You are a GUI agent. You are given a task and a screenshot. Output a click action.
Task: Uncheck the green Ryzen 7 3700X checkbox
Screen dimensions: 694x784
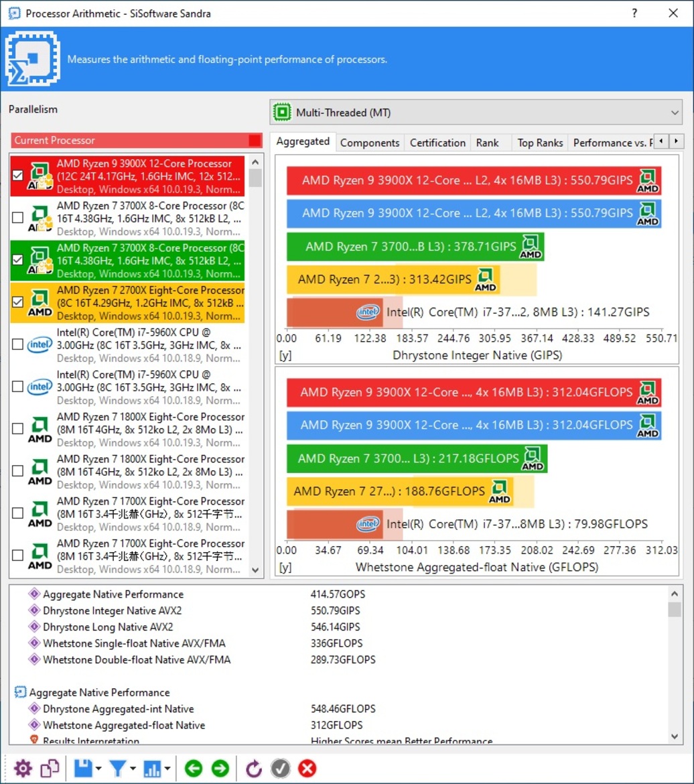(x=17, y=260)
